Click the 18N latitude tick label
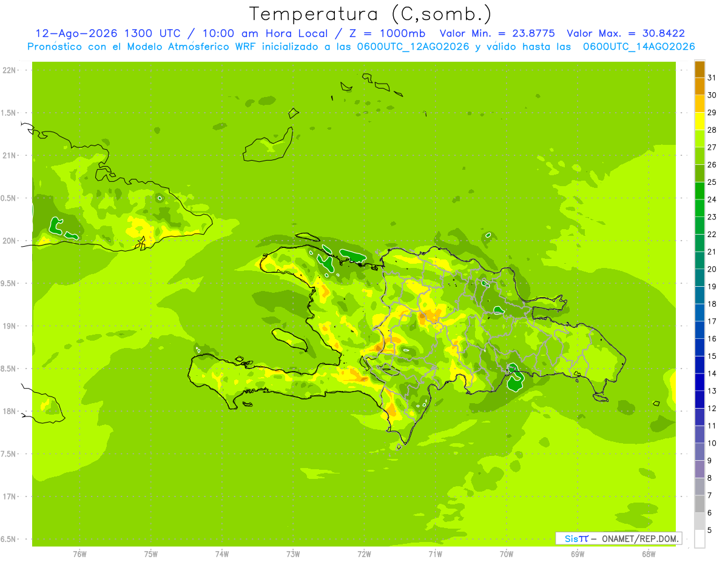The image size is (728, 562). point(9,411)
